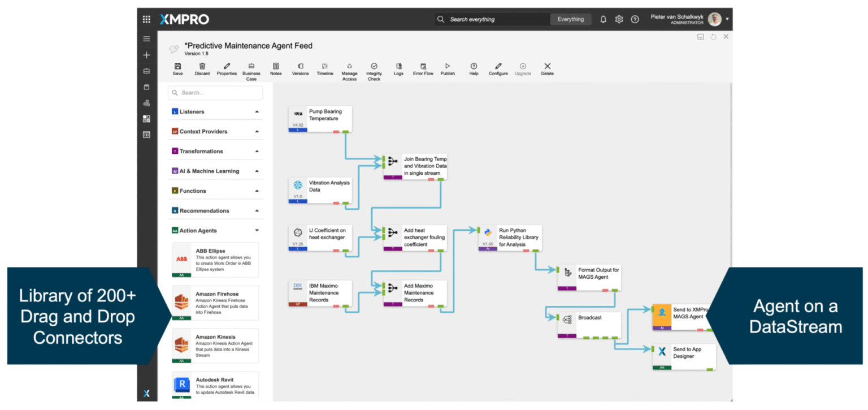Viewport: 868px width, 410px height.
Task: Click the notifications bell icon
Action: (x=603, y=19)
